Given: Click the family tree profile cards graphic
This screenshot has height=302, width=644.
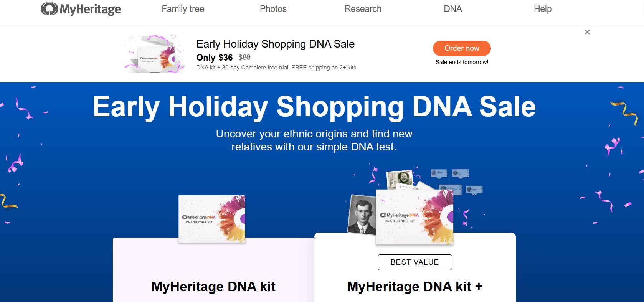Looking at the screenshot, I should (457, 181).
